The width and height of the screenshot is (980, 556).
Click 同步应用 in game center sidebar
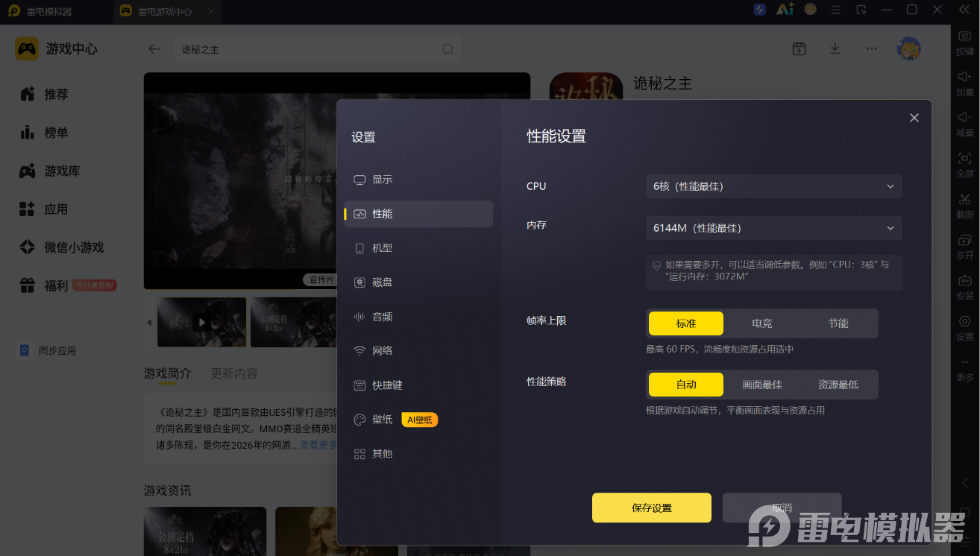48,350
